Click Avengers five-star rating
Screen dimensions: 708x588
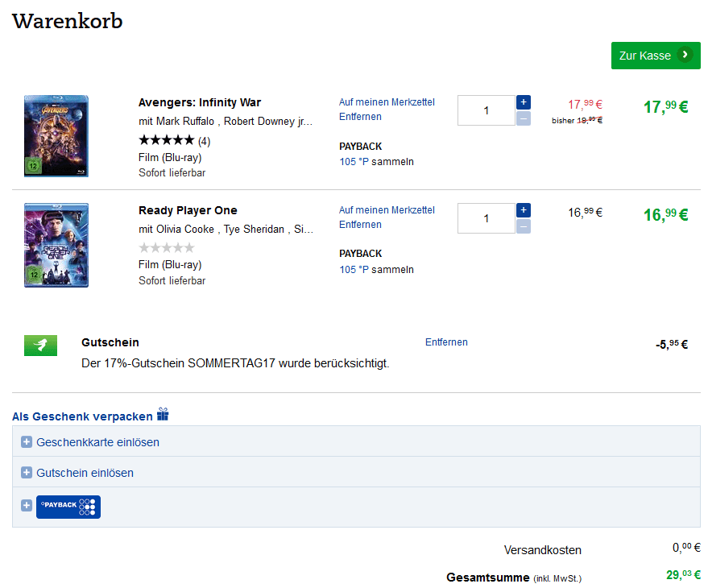(167, 140)
